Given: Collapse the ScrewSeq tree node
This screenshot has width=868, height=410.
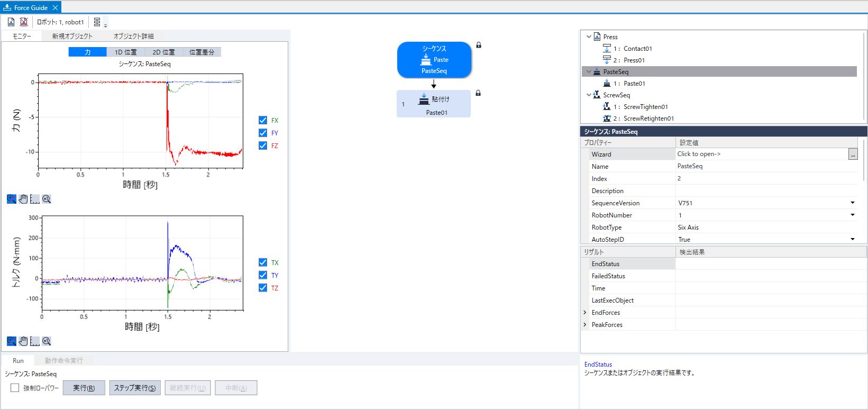Looking at the screenshot, I should (589, 95).
